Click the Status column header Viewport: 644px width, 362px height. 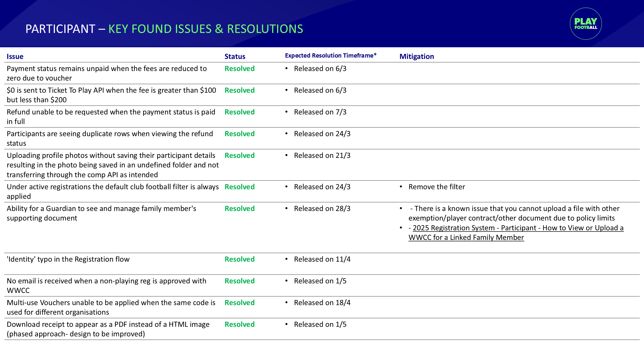click(x=235, y=57)
